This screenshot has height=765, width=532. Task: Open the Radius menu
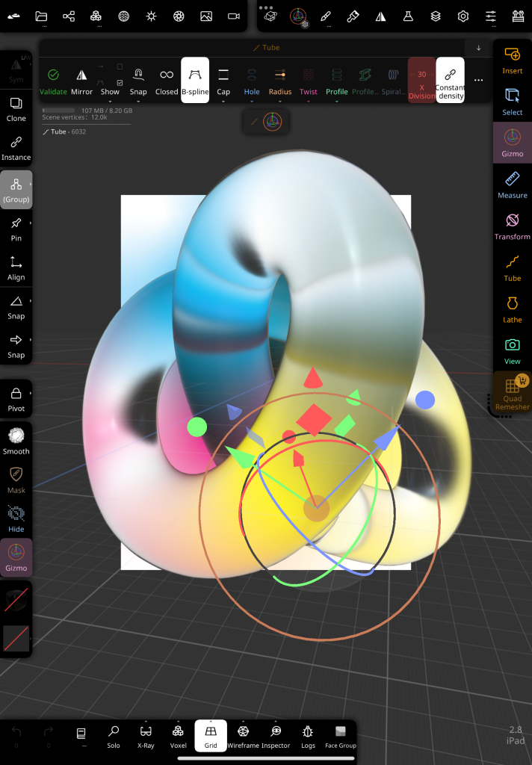click(x=280, y=81)
